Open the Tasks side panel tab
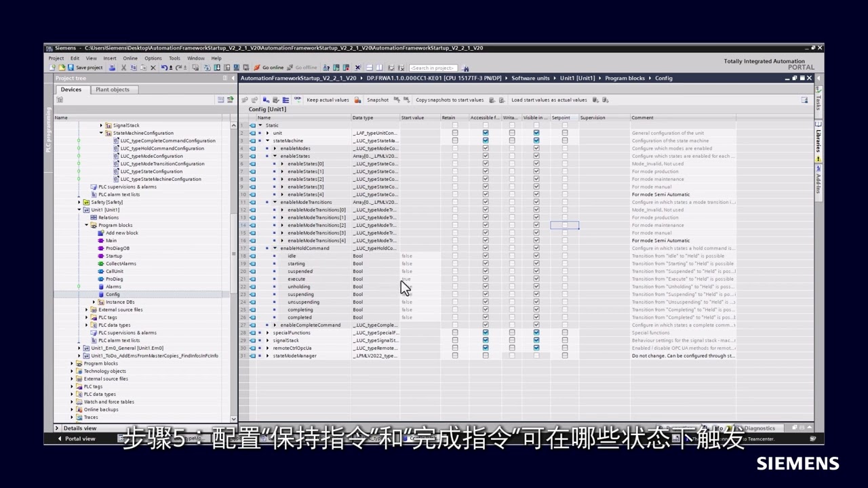 (818, 103)
